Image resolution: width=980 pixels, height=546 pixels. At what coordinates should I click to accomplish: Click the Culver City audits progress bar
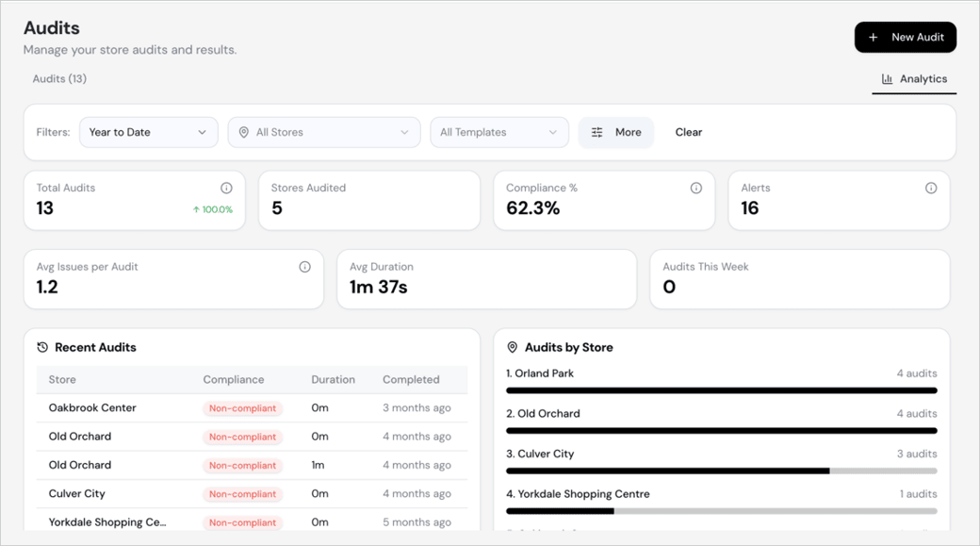pos(721,471)
